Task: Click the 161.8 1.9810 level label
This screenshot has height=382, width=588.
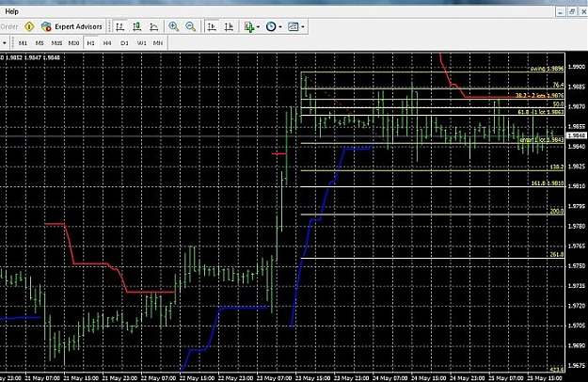Action: pos(548,183)
